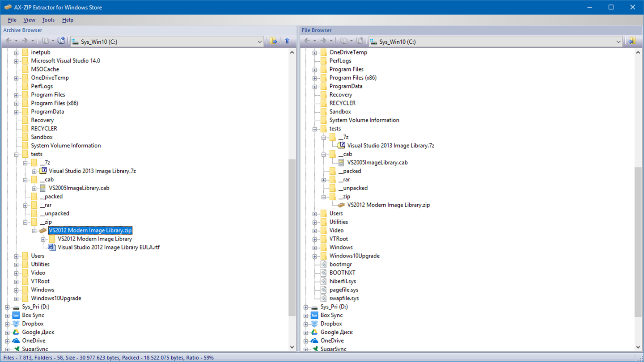Click Box Sync icon in Archive Browser tree
This screenshot has width=644, height=362.
point(16,315)
